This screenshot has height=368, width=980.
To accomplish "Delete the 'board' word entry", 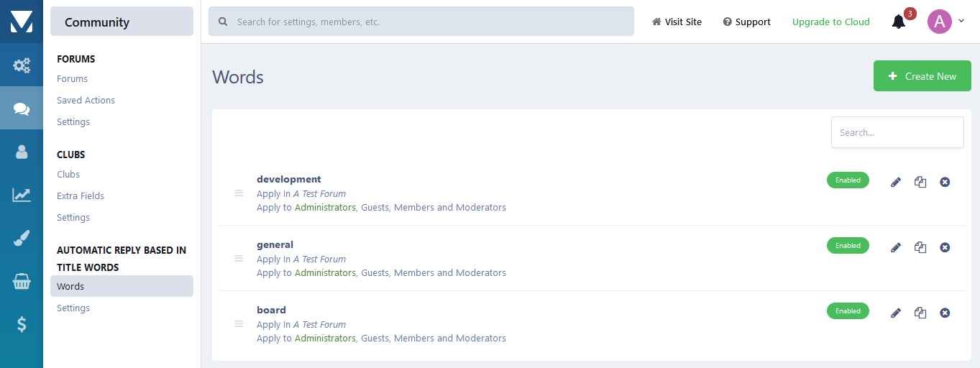I will 945,313.
